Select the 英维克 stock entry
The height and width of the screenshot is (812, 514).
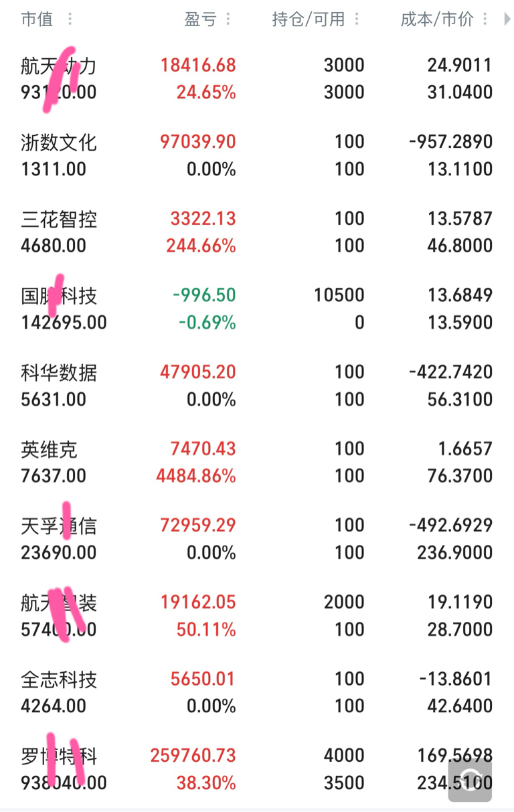(257, 463)
